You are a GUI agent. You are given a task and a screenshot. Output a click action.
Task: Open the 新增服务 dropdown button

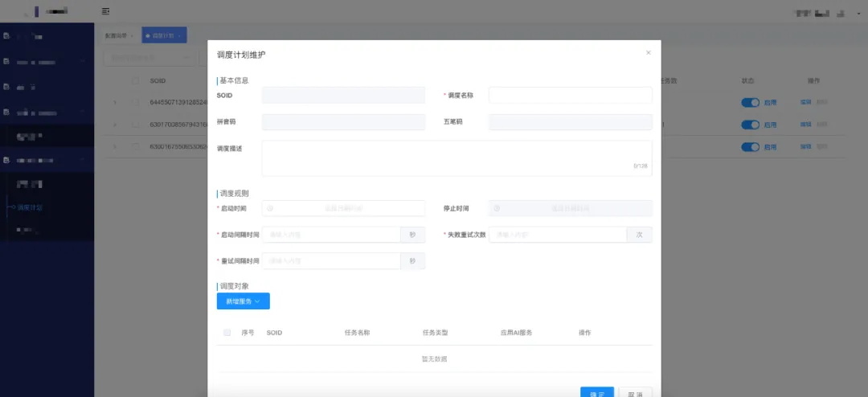pos(243,301)
